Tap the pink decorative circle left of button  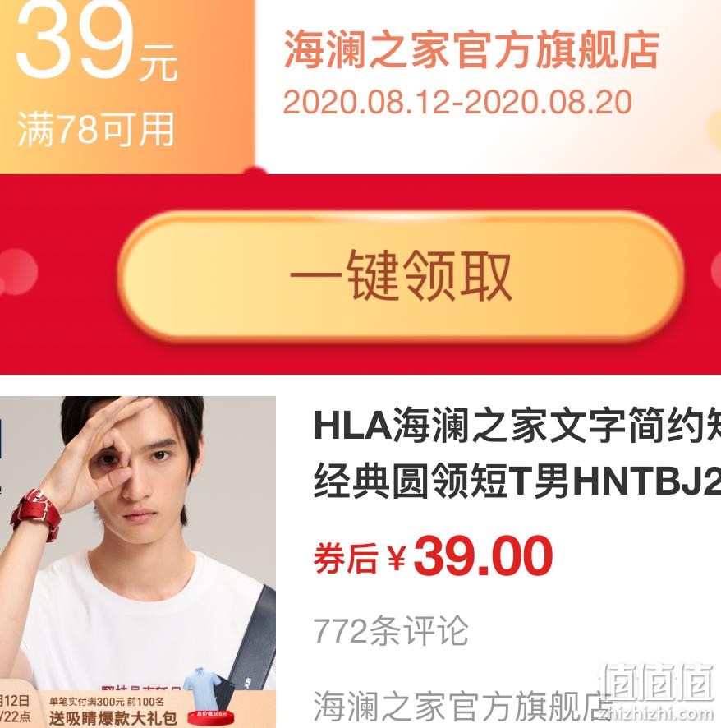coord(17,272)
